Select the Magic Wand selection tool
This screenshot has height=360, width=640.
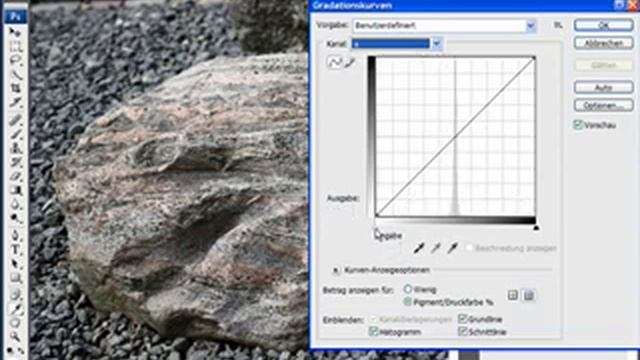(16, 75)
